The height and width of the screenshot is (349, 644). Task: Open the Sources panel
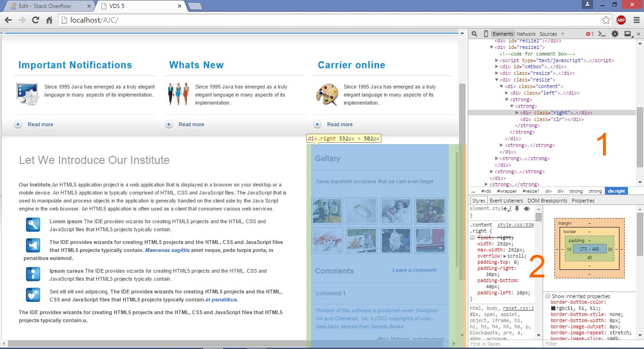(548, 34)
